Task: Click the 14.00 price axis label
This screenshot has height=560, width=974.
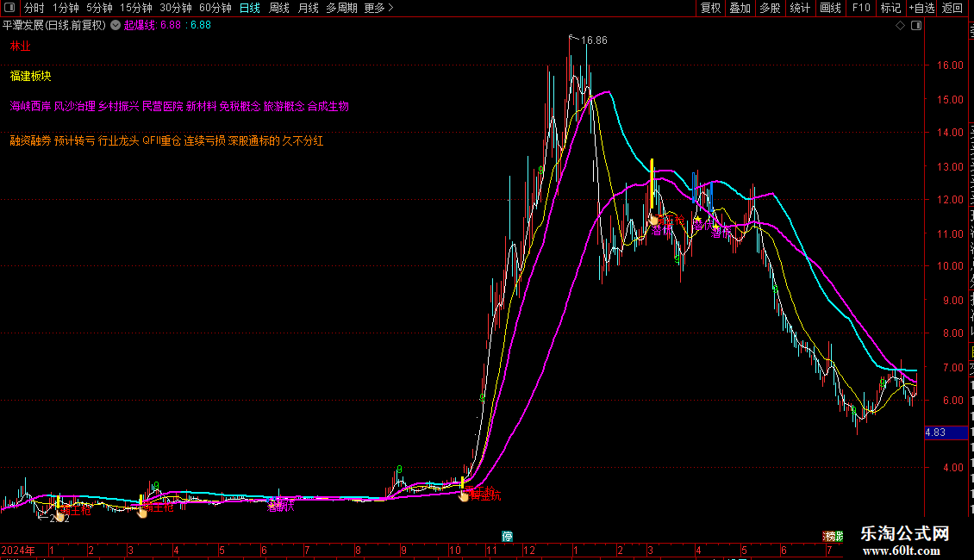Action: click(951, 132)
